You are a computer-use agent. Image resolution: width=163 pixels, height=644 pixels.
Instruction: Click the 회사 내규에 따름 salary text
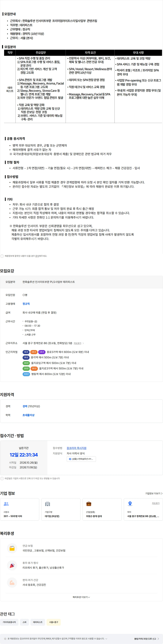[40, 313]
